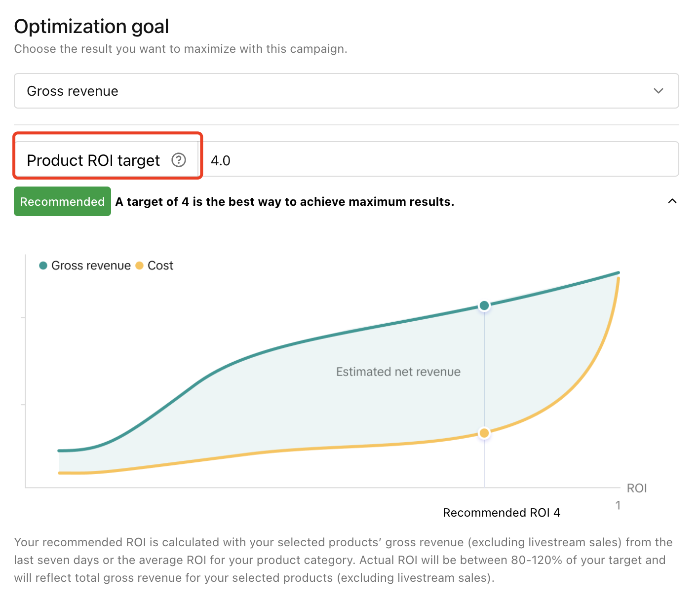Image resolution: width=700 pixels, height=604 pixels.
Task: Click the bold 'A target of 4' recommendation text
Action: tap(284, 202)
